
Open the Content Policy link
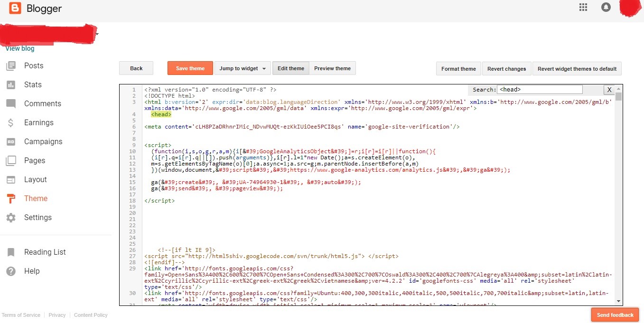[x=91, y=315]
